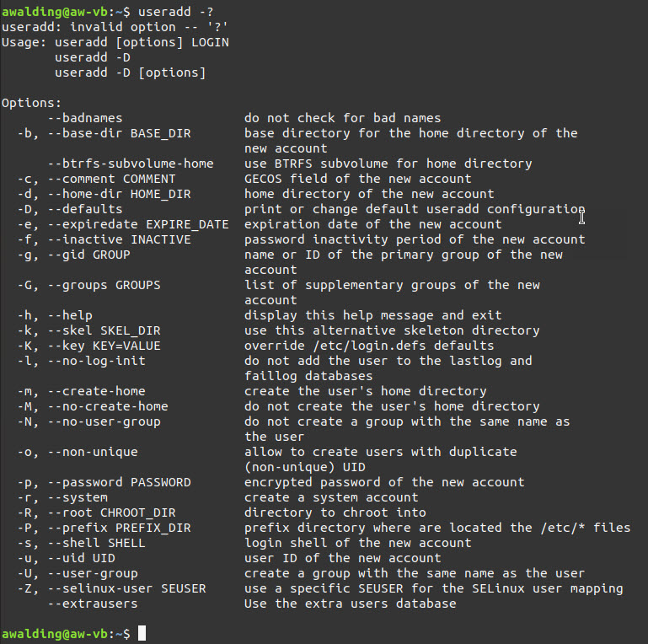Click the 'Usage: useradd [options] LOGIN' line
This screenshot has width=648, height=644.
(115, 42)
